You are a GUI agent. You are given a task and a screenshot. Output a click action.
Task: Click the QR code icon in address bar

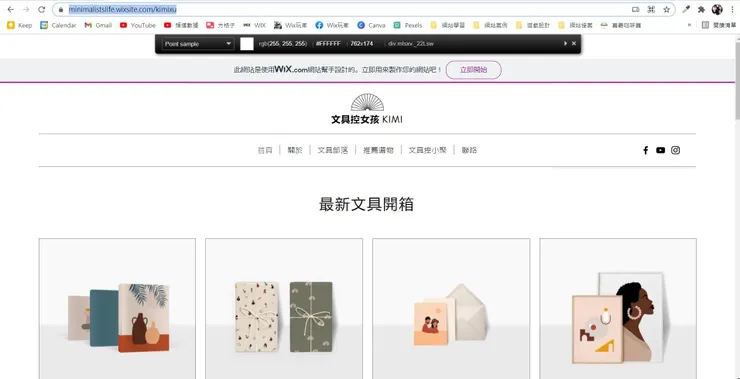pyautogui.click(x=651, y=9)
